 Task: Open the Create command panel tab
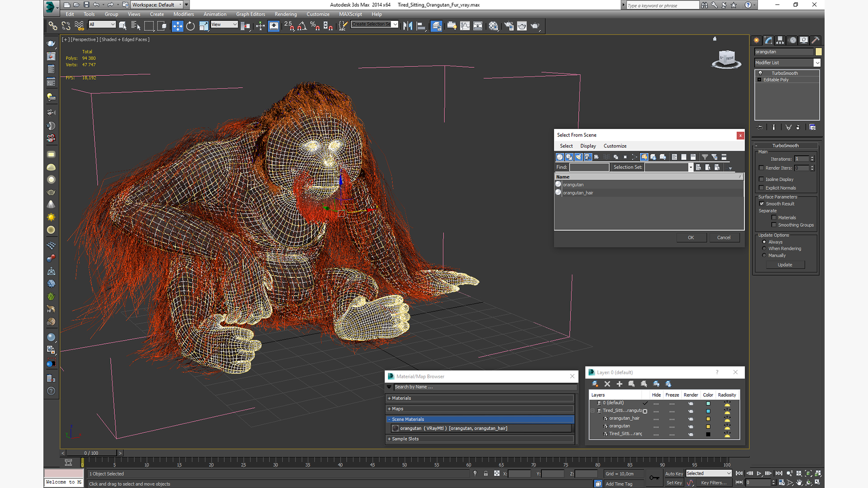click(756, 40)
